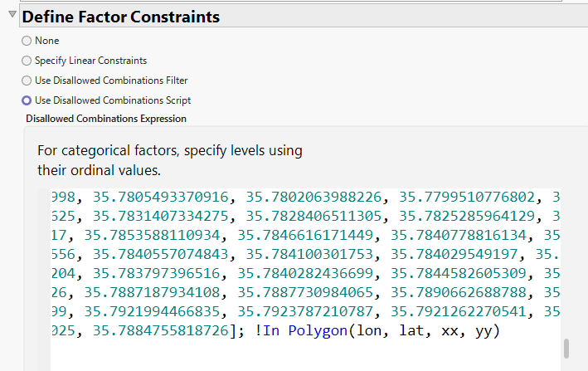Viewport: 588px width, 371px height.
Task: Click value 35.7884755818726 in script
Action: pos(161,331)
